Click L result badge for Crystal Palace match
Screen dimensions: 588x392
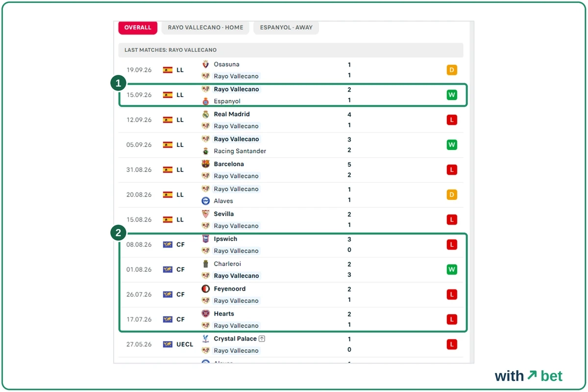tap(452, 344)
